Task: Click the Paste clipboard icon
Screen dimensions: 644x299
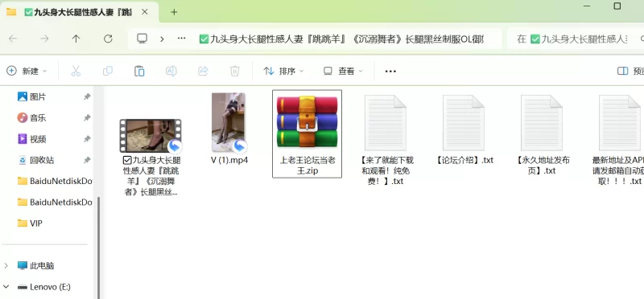Action: coord(139,71)
